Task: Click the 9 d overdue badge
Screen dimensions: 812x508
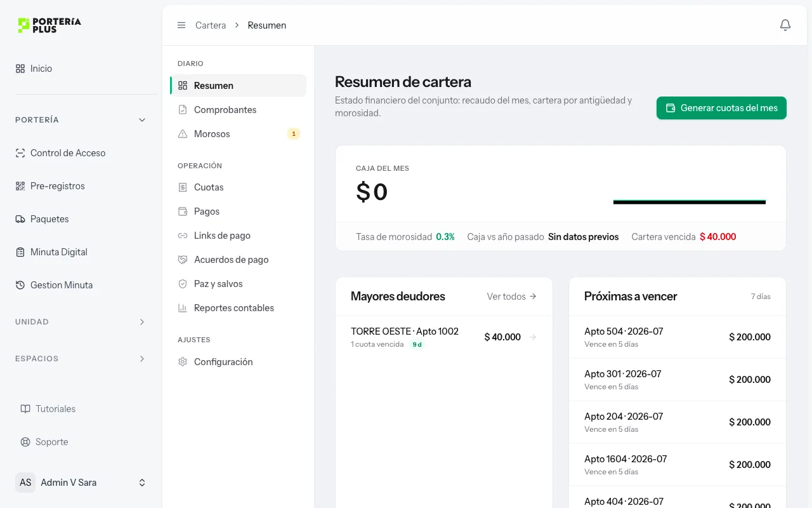Action: [417, 345]
